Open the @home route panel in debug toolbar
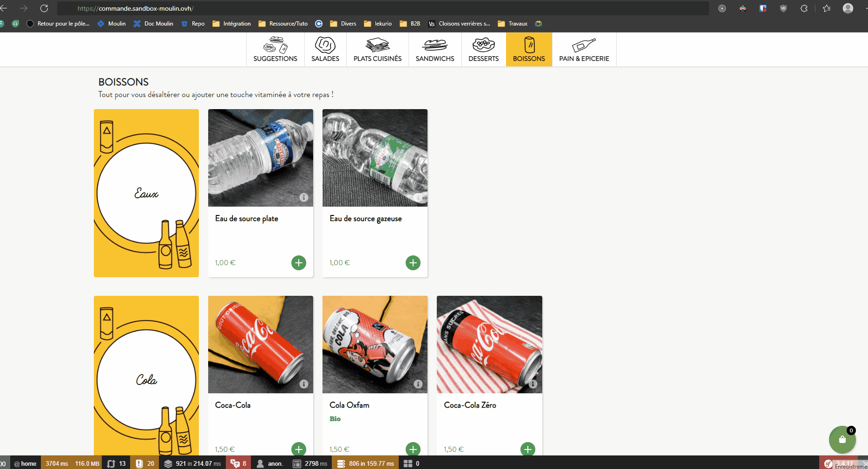 25,463
